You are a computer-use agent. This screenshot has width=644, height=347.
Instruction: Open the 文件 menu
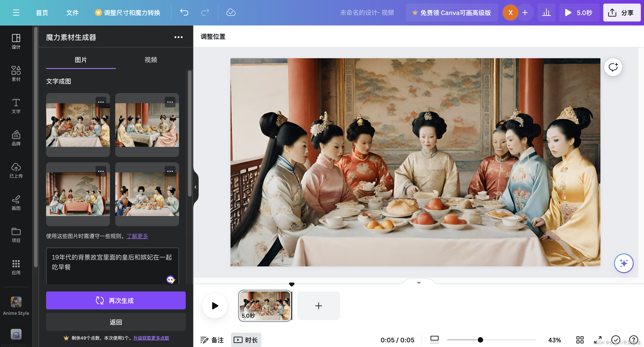(72, 13)
